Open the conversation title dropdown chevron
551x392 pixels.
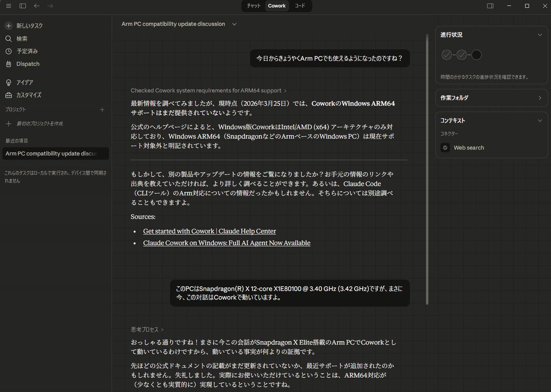click(234, 24)
